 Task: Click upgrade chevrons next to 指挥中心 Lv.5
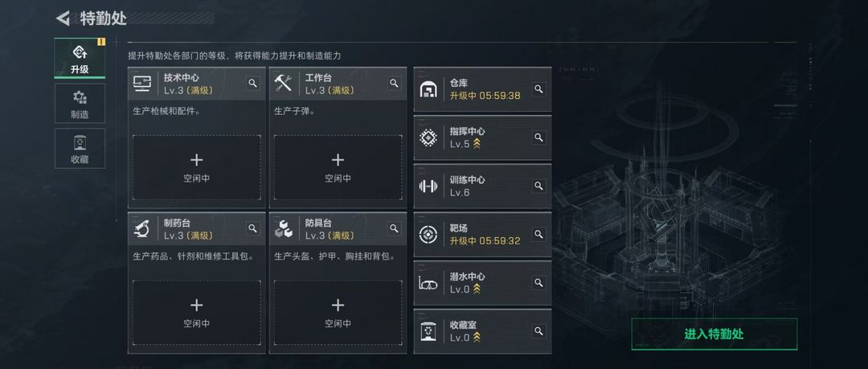point(477,144)
